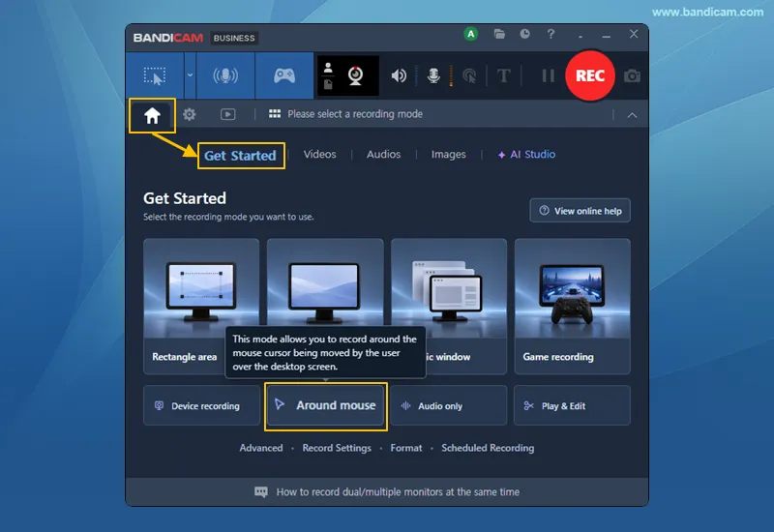Open help via the question mark icon
Screen dimensions: 774x532
tap(551, 34)
